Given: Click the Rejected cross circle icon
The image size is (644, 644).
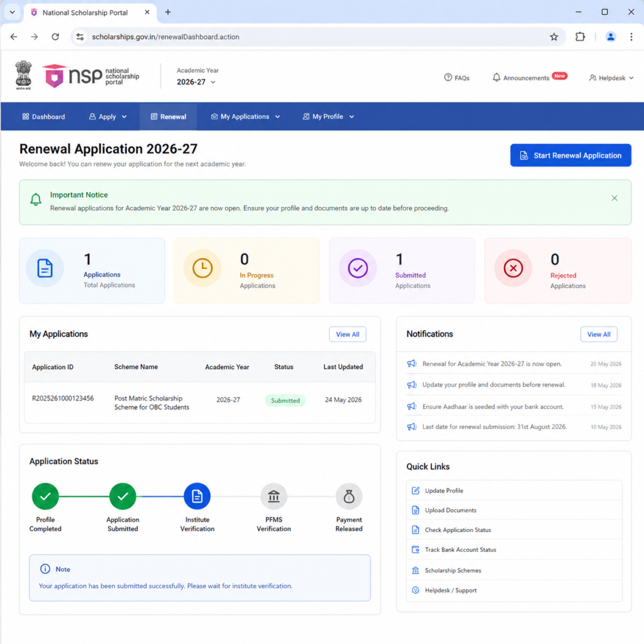Looking at the screenshot, I should pos(513,268).
